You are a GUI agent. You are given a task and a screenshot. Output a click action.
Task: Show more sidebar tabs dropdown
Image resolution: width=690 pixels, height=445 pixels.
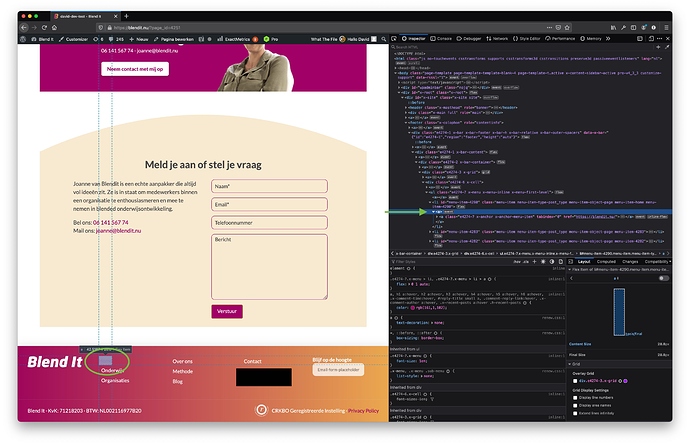(x=669, y=261)
